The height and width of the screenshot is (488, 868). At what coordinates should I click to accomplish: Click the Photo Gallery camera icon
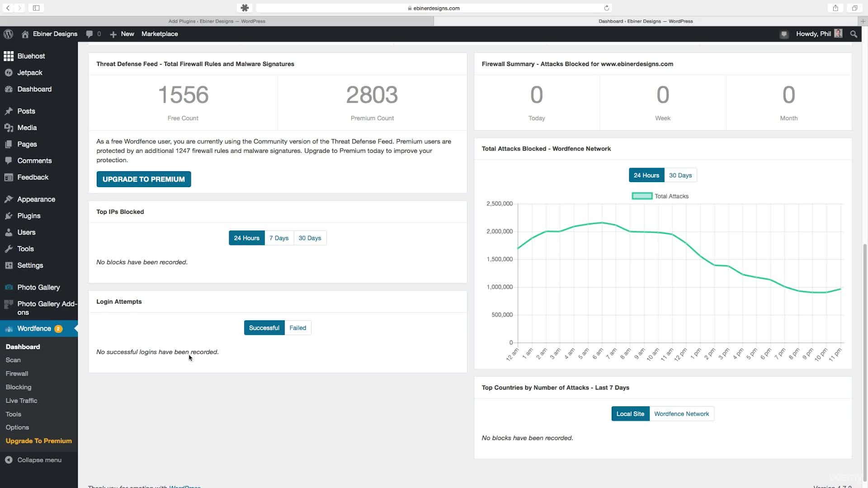click(9, 287)
